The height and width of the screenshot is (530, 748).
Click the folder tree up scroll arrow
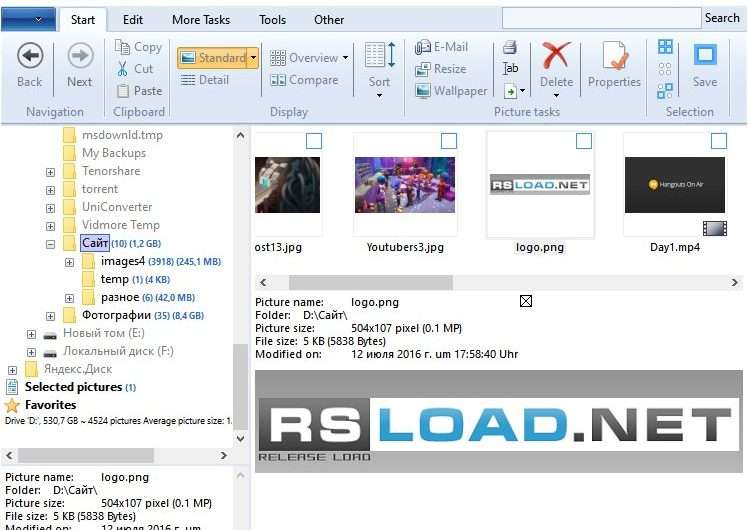click(x=240, y=135)
